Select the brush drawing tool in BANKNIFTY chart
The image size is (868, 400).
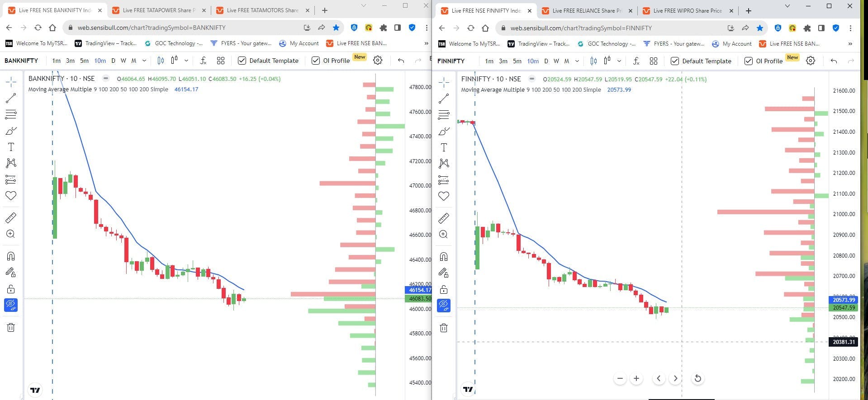click(x=11, y=131)
